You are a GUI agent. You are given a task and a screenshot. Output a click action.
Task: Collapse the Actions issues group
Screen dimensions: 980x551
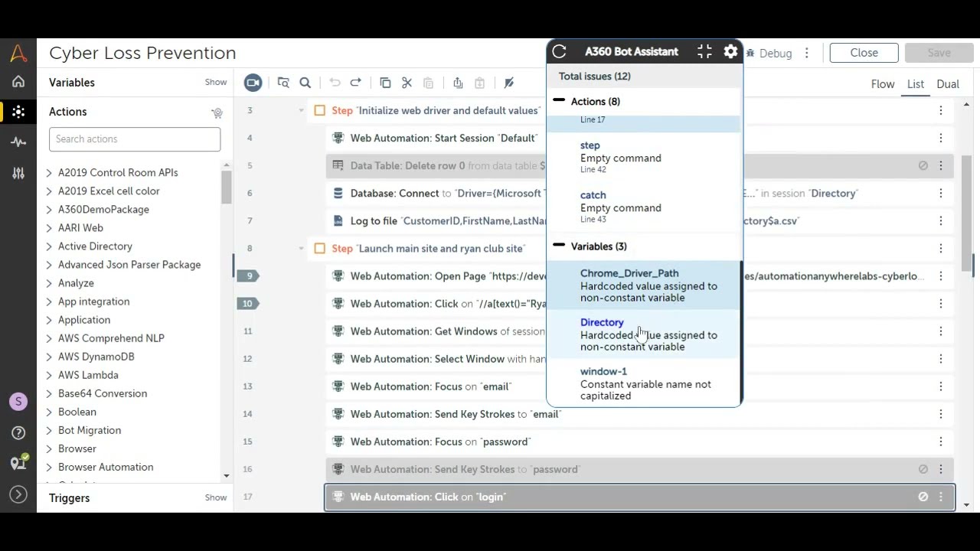pos(559,101)
